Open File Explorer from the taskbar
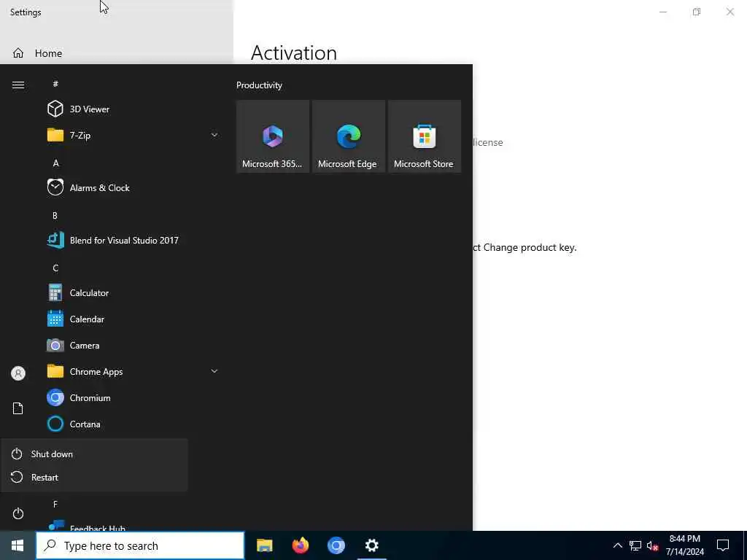The width and height of the screenshot is (747, 560). pyautogui.click(x=264, y=545)
